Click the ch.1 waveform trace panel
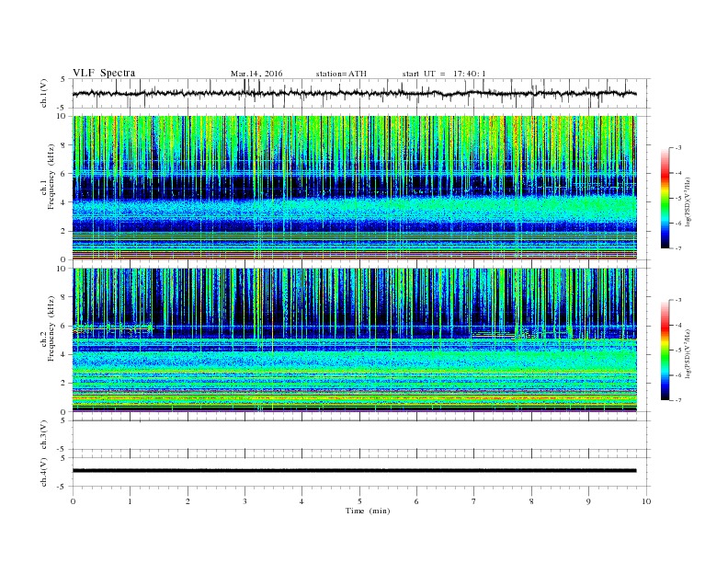This screenshot has height=563, width=728. click(360, 93)
